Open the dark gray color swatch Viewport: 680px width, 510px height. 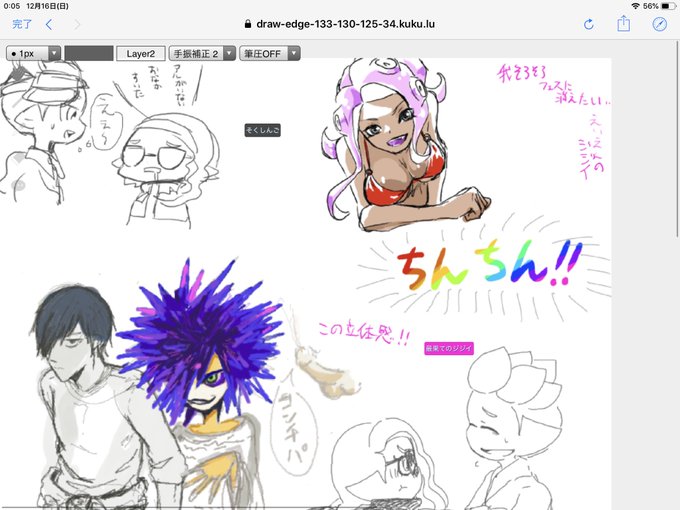[x=89, y=53]
